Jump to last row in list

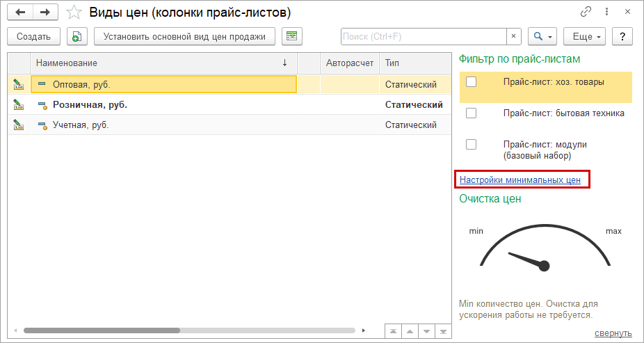point(442,330)
